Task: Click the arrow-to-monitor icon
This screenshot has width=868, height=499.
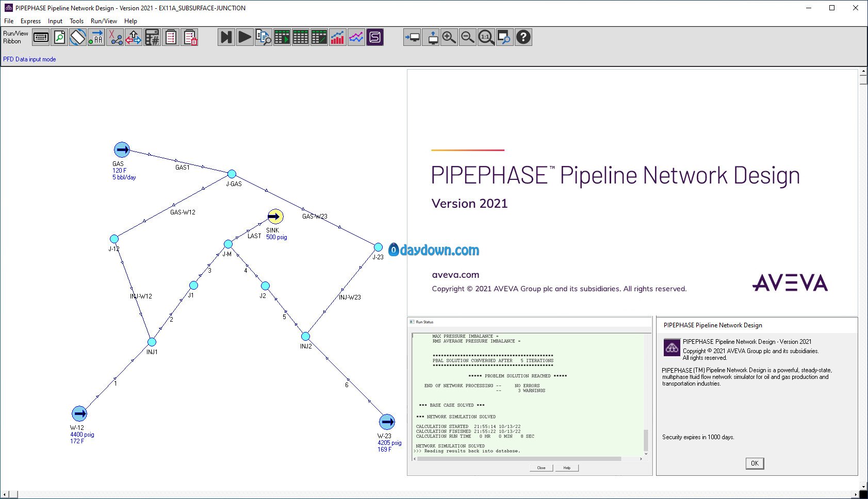Action: [412, 37]
